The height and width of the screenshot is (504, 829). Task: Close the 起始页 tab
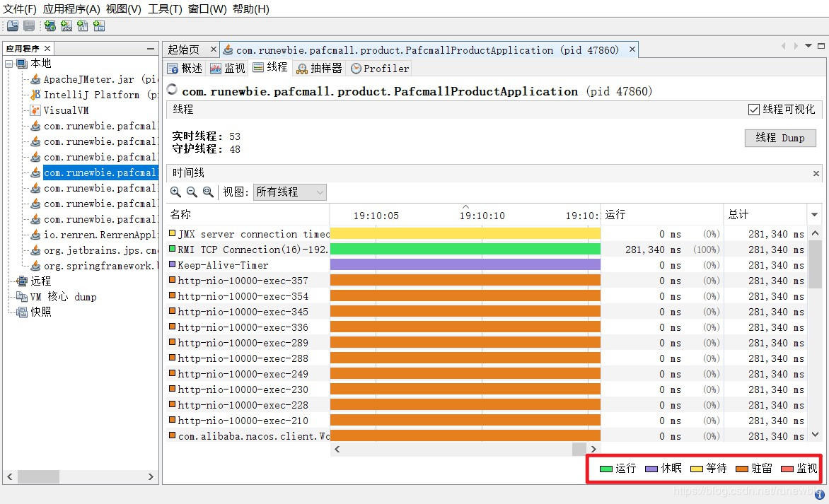click(x=213, y=49)
